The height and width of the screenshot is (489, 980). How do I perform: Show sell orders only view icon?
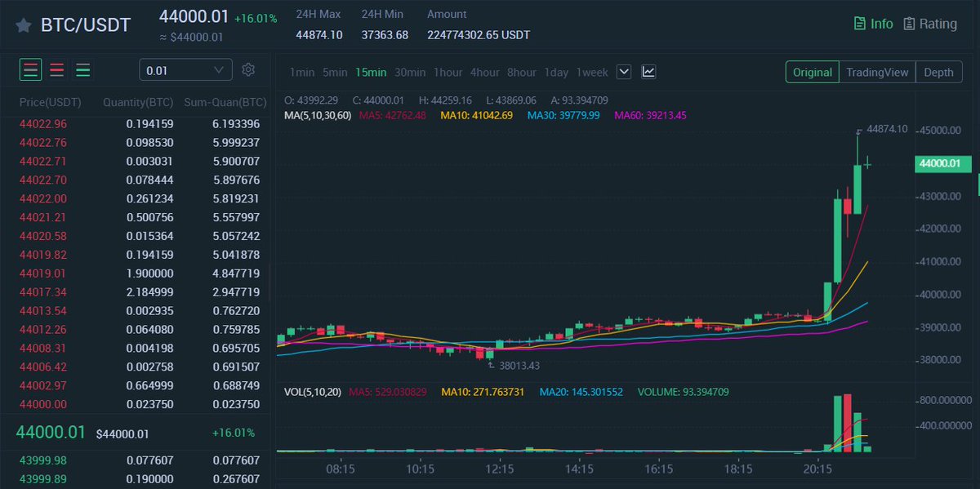[x=57, y=70]
